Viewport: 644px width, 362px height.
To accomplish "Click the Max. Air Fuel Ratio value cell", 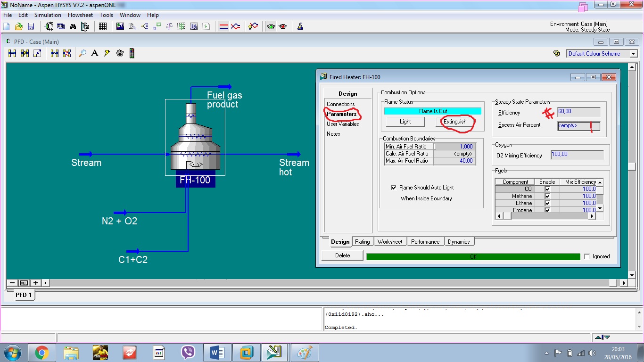I will (x=455, y=161).
